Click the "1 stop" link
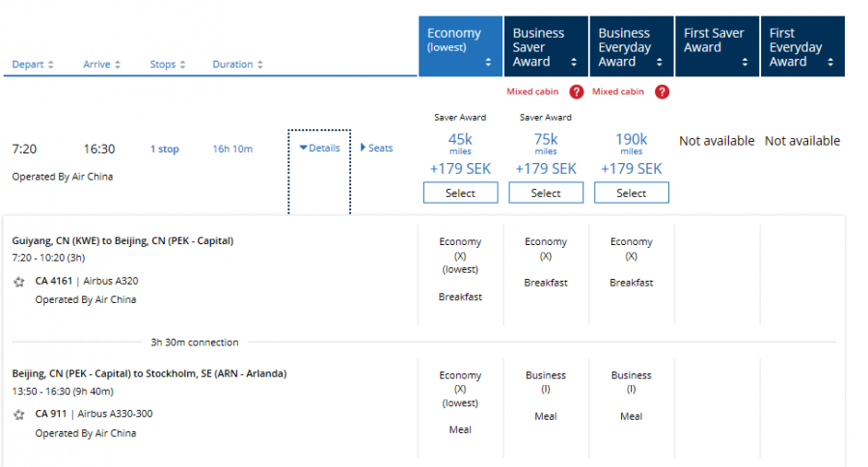868x467 pixels. coord(164,150)
